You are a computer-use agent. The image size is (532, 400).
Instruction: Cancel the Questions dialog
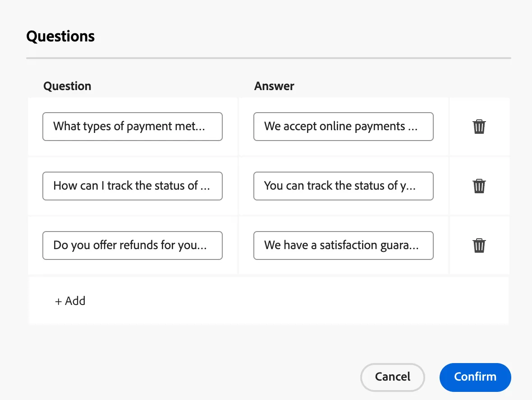393,377
